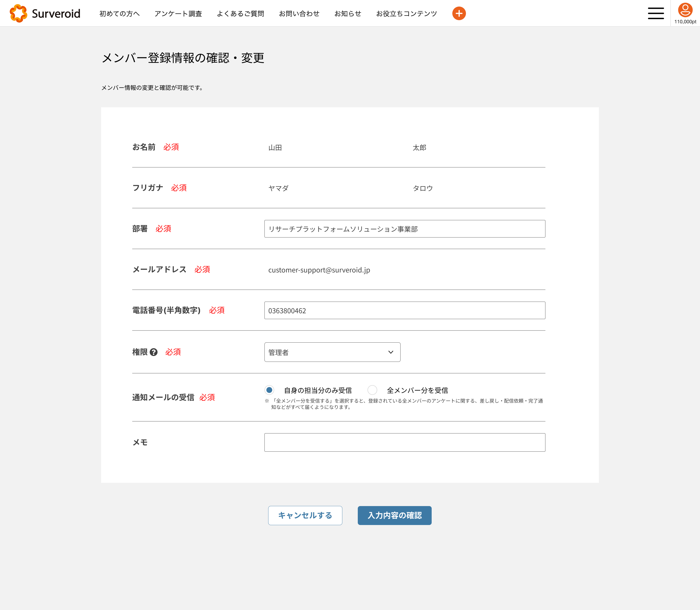Image resolution: width=700 pixels, height=610 pixels.
Task: Go to よくあるご質問 page
Action: click(240, 14)
